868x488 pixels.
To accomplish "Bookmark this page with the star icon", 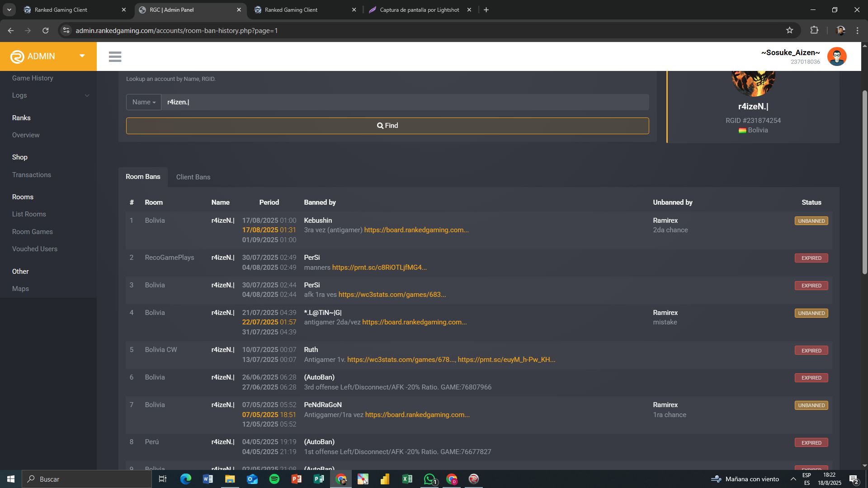I will [789, 30].
